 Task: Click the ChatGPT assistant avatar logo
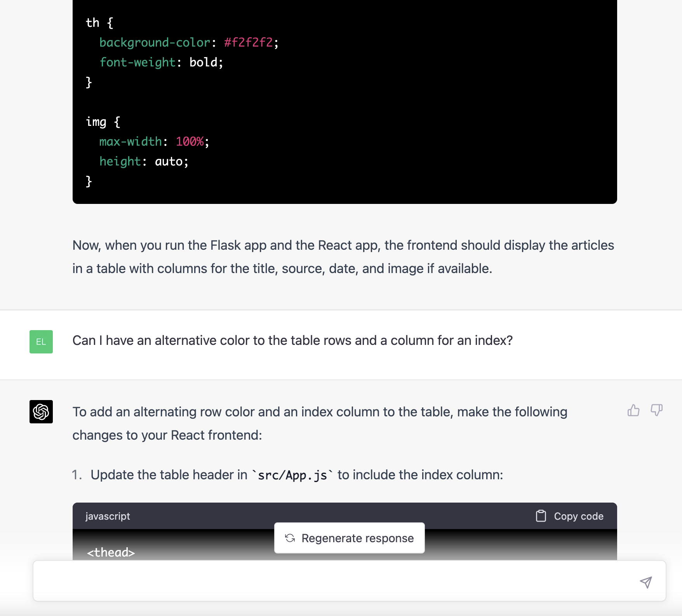tap(41, 412)
